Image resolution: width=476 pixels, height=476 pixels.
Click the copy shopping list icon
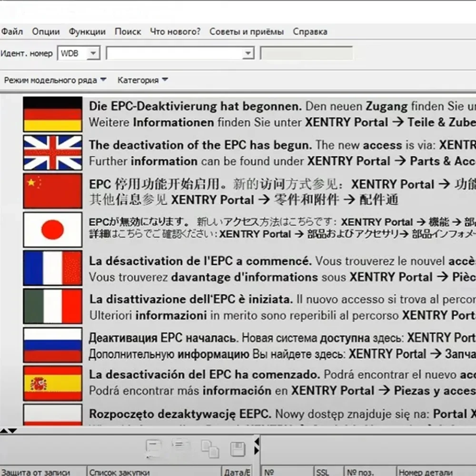tap(209, 449)
